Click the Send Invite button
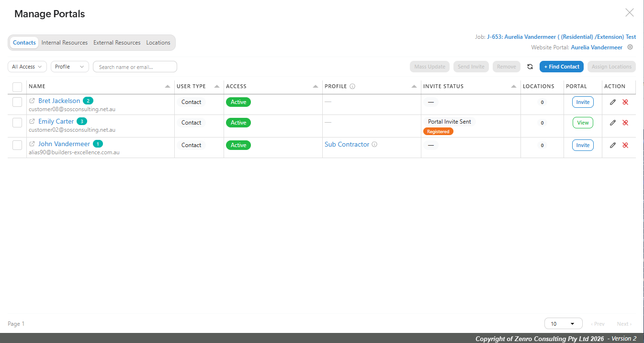Screen dimensions: 644x343 pos(471,67)
